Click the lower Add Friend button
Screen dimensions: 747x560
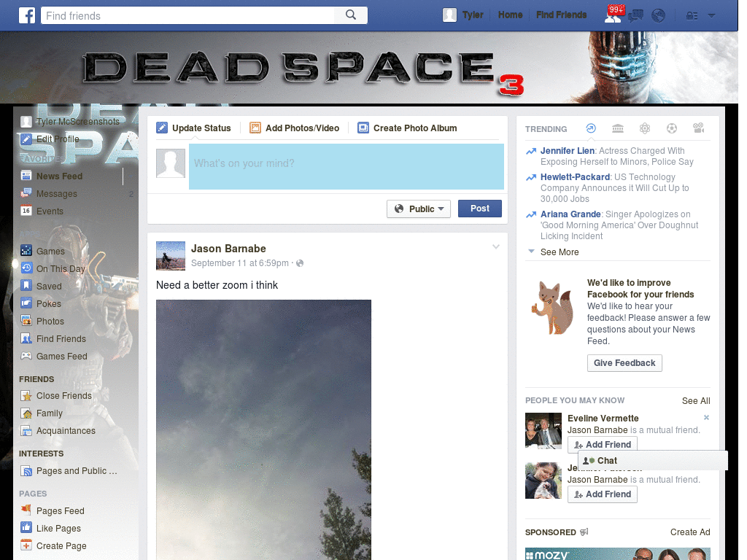(602, 494)
